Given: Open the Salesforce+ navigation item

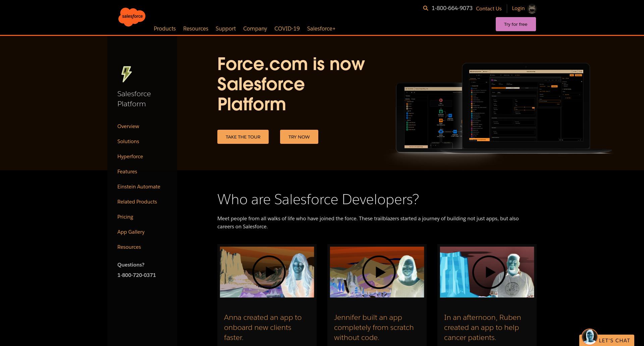Looking at the screenshot, I should (x=321, y=28).
